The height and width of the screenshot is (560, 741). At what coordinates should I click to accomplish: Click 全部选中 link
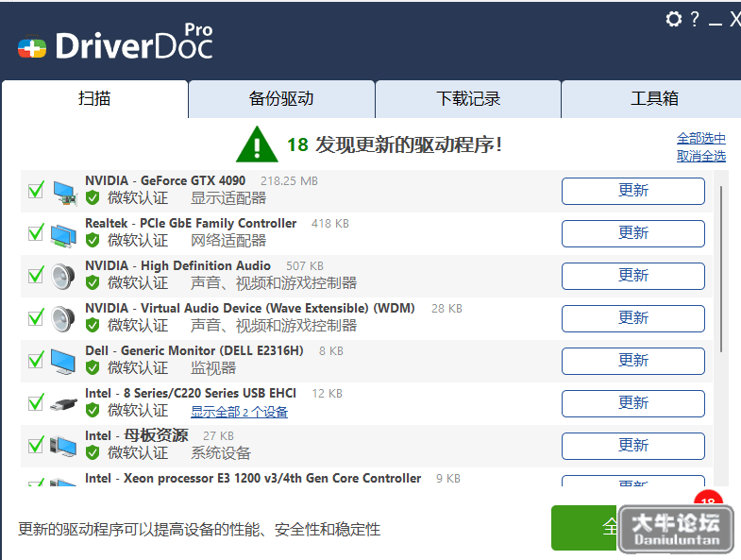coord(700,139)
